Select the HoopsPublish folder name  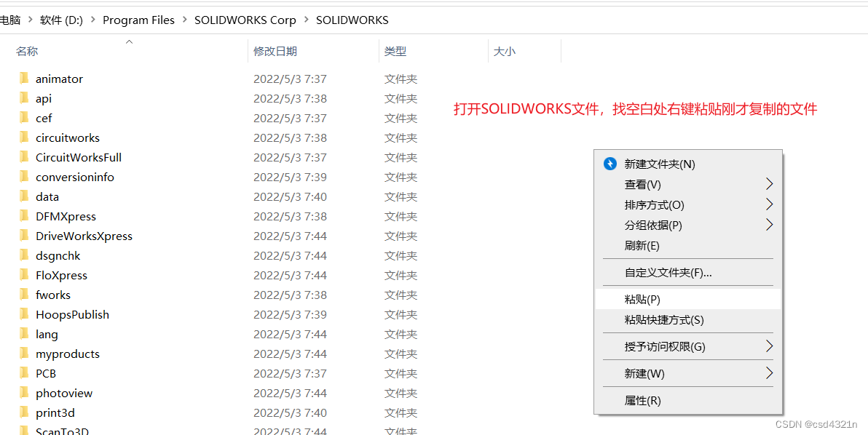point(73,314)
